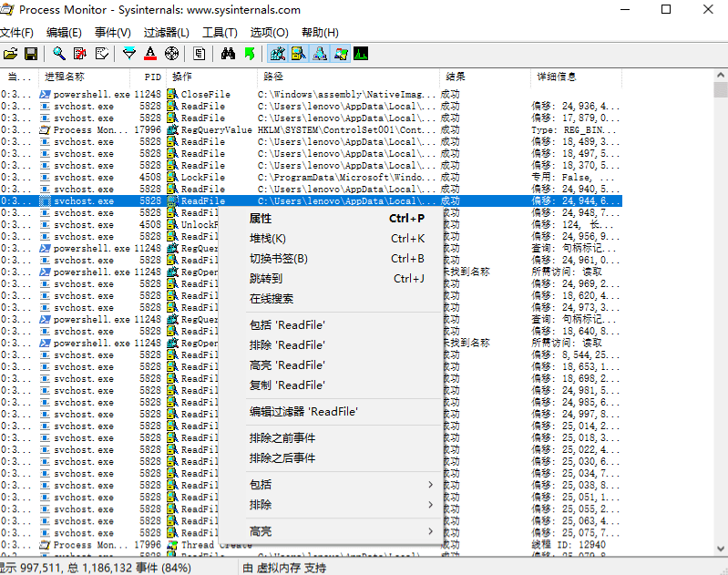728x575 pixels.
Task: Toggle Show Network Activity toolbar button
Action: [x=320, y=54]
